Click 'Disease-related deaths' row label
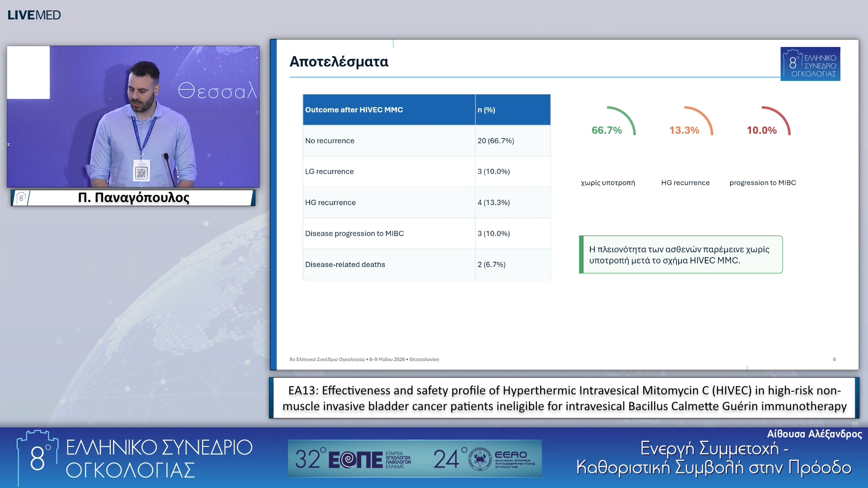Screen dimensions: 868x488 345,264
